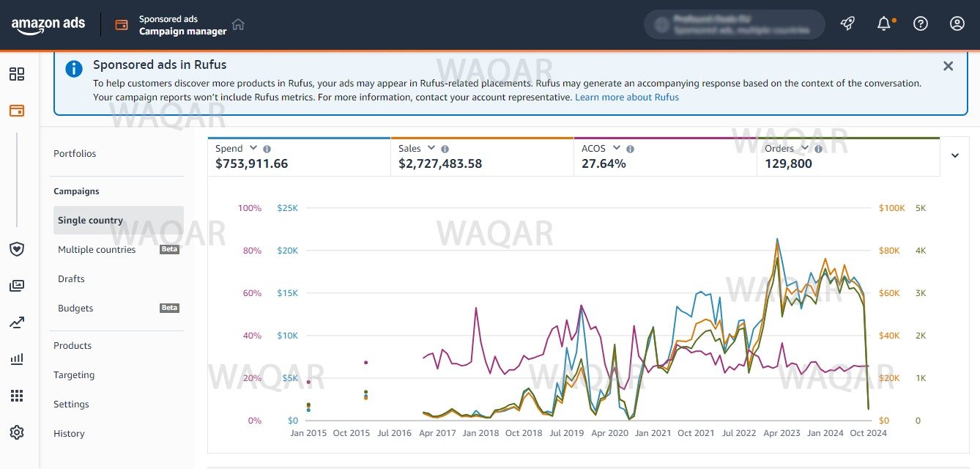Open the help question mark icon

(921, 23)
